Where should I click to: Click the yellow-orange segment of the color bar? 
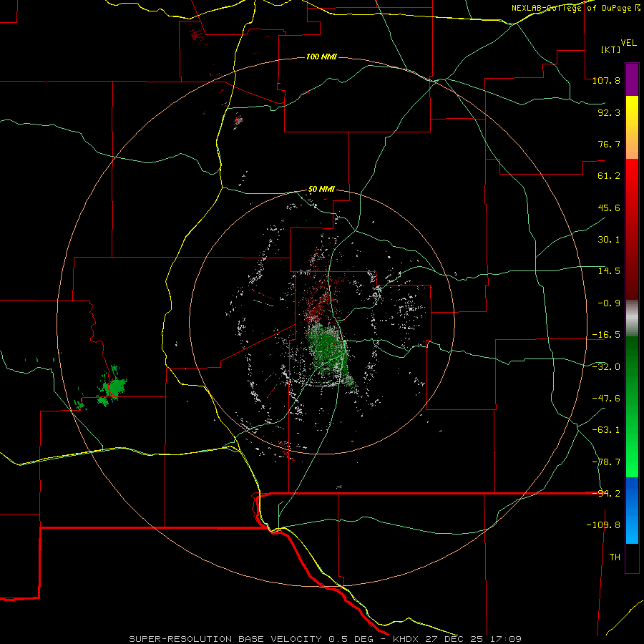coord(632,127)
